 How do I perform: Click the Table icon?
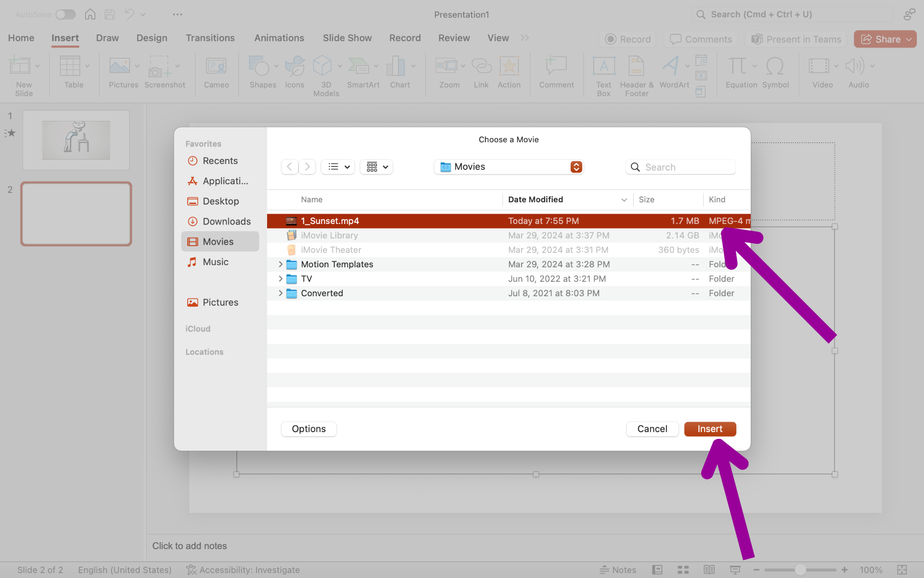[70, 66]
